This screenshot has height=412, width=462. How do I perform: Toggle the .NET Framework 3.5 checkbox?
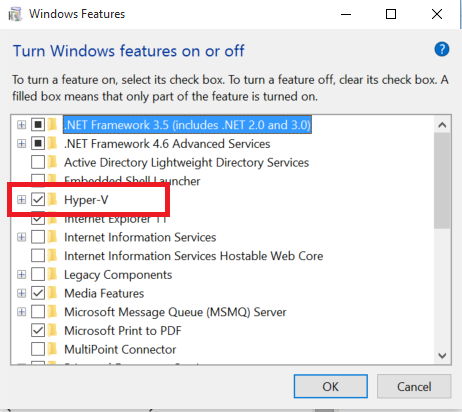[x=38, y=125]
